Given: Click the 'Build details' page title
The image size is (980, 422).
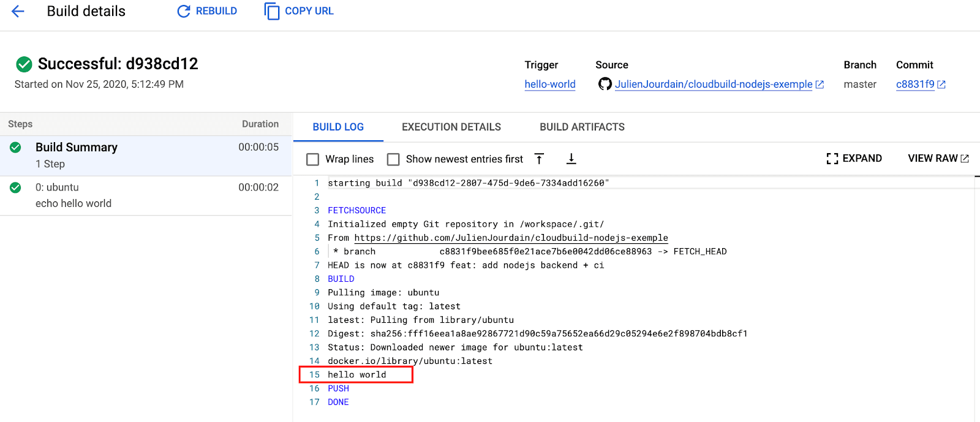Looking at the screenshot, I should point(86,11).
